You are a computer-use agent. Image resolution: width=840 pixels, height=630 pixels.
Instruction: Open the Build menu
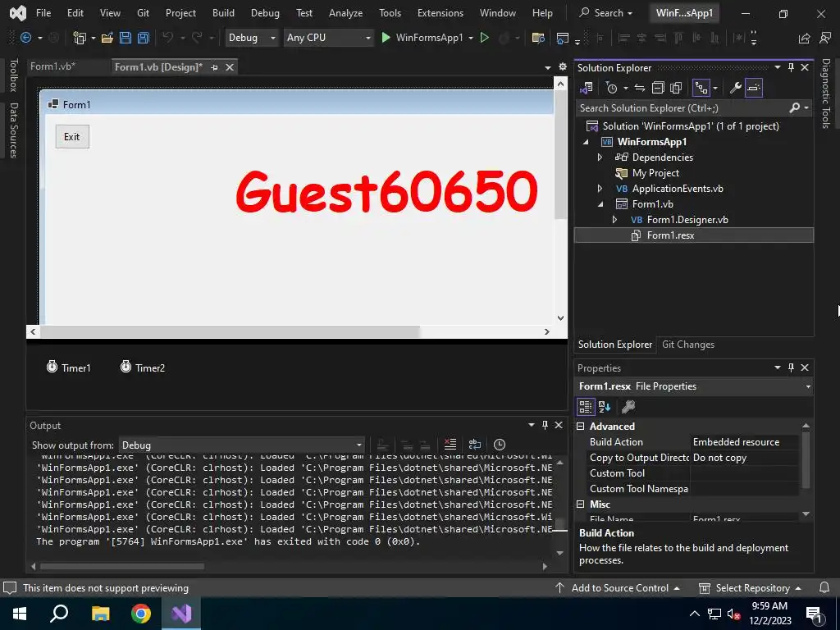tap(223, 13)
